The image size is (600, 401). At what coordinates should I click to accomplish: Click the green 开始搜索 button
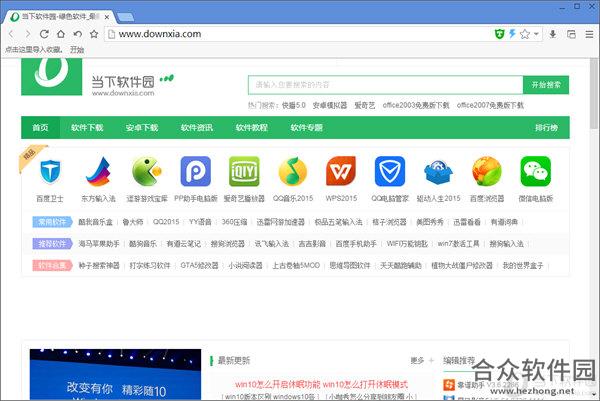546,85
